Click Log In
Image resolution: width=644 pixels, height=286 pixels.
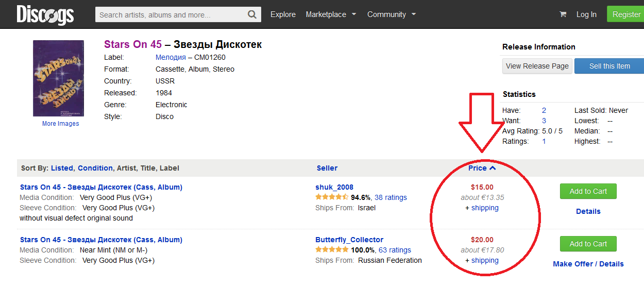pos(586,14)
